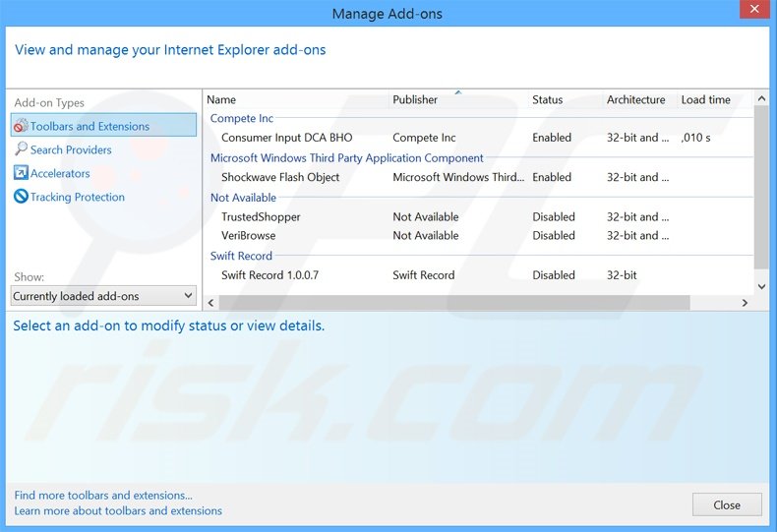Click the horizontal scrollbar right arrow

coord(745,303)
